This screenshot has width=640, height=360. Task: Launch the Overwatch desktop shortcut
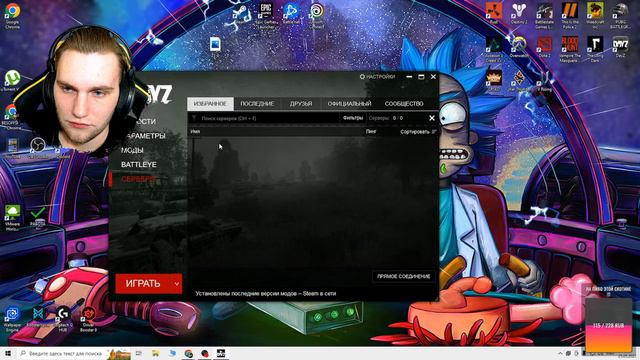click(x=519, y=47)
